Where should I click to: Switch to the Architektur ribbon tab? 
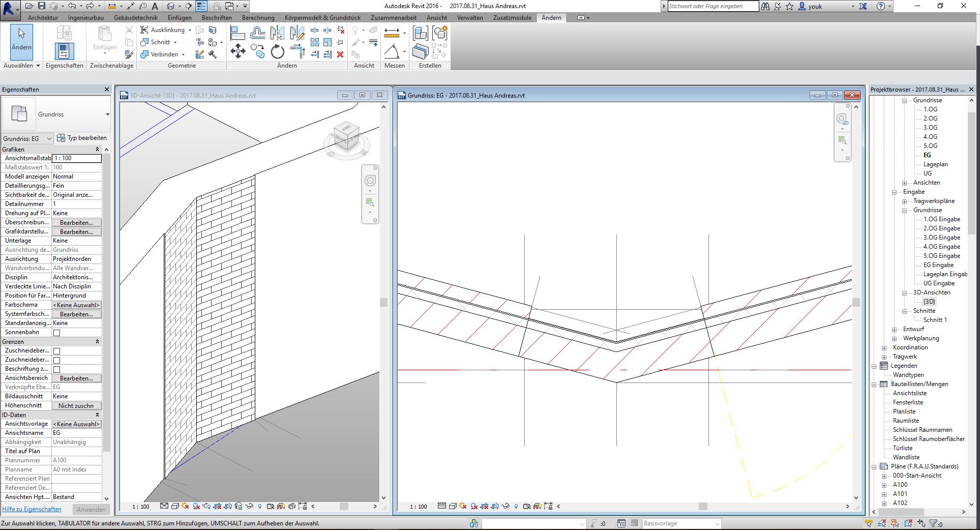click(x=43, y=18)
